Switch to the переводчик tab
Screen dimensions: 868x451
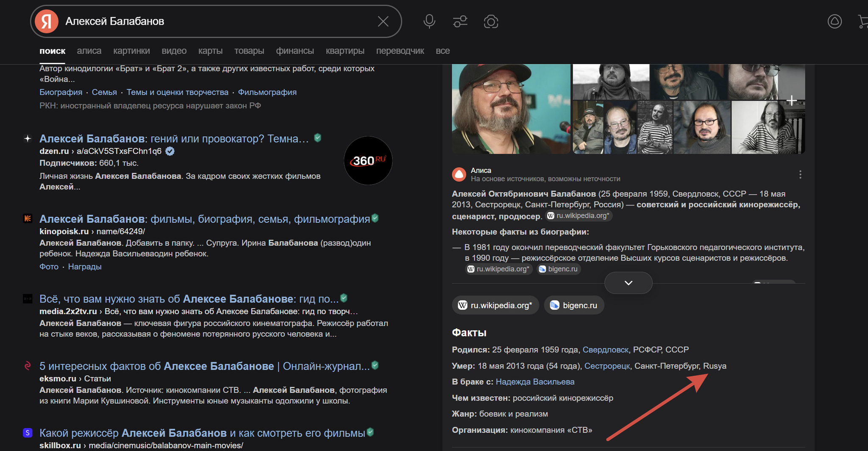pos(400,51)
